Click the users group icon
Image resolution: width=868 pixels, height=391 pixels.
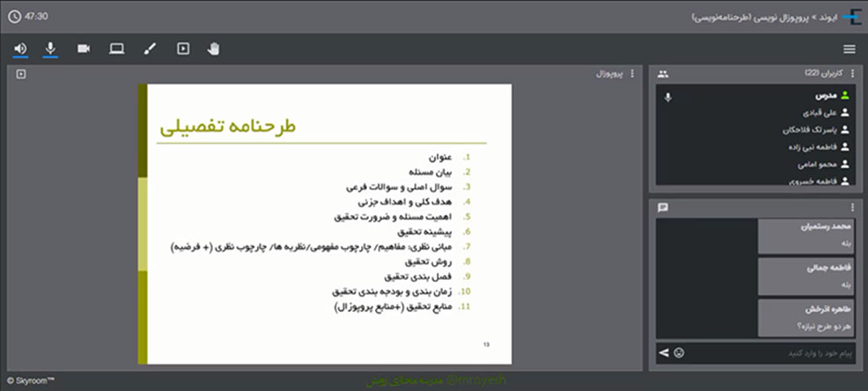coord(663,74)
